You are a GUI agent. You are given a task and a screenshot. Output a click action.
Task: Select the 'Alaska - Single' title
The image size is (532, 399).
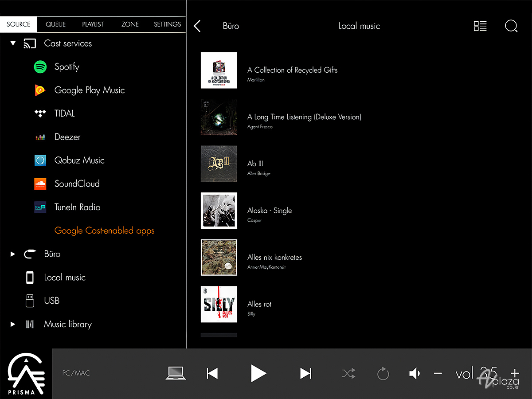click(x=270, y=211)
